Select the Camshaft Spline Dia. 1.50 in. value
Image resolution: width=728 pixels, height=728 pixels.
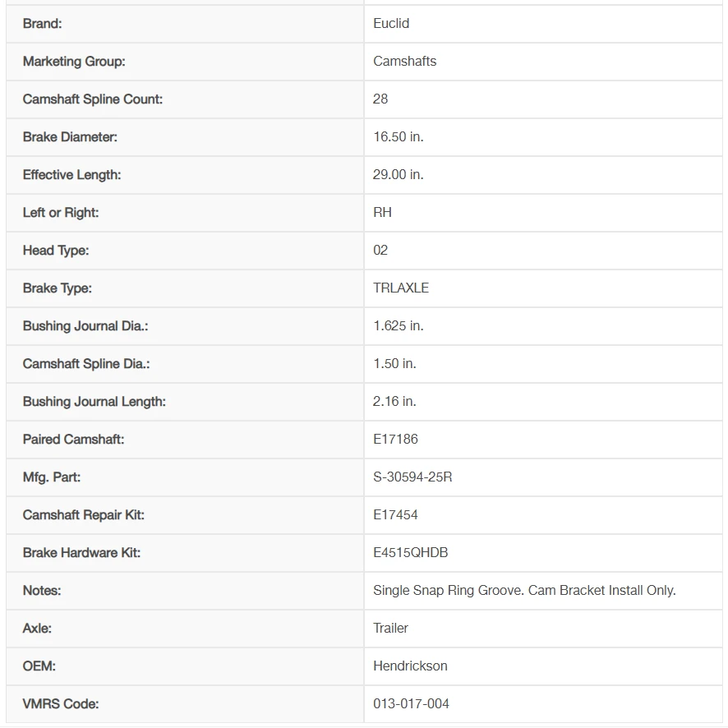point(394,363)
